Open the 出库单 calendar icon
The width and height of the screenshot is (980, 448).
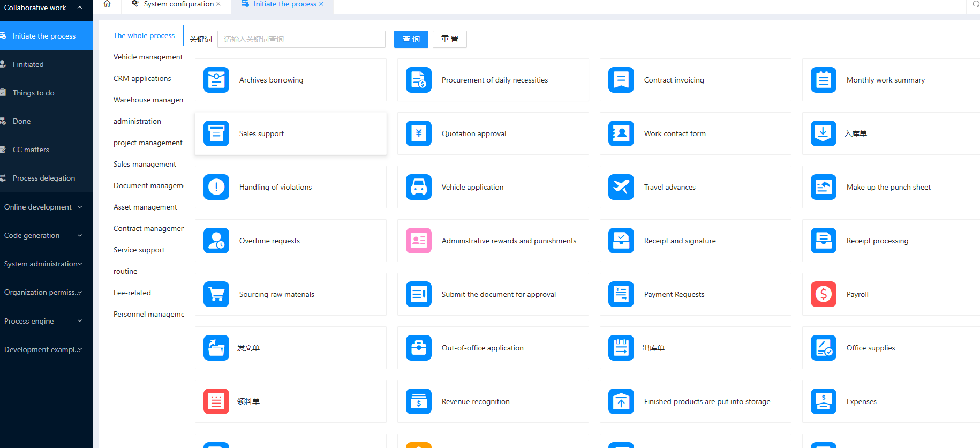(x=621, y=348)
